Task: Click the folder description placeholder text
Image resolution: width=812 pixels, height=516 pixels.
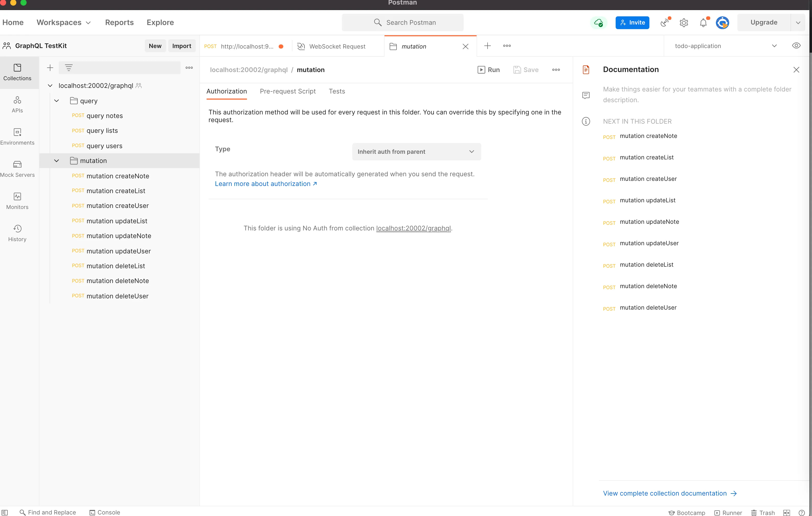Action: [x=697, y=94]
